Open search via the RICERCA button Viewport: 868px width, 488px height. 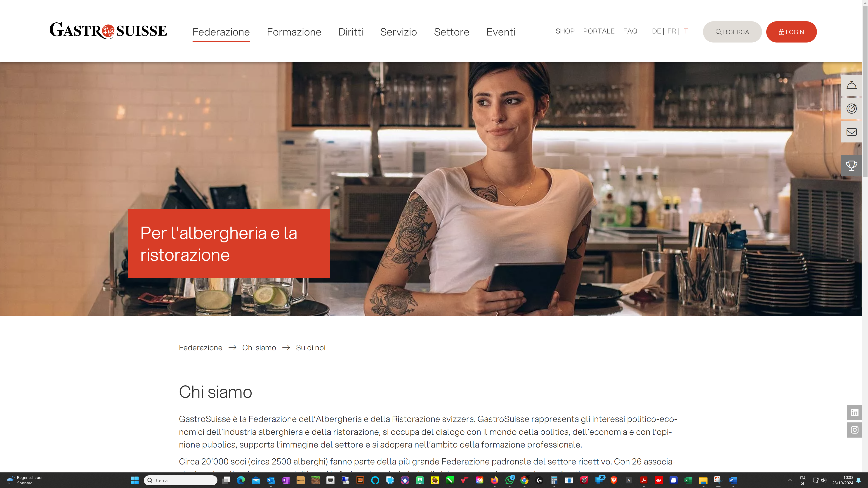pos(732,32)
